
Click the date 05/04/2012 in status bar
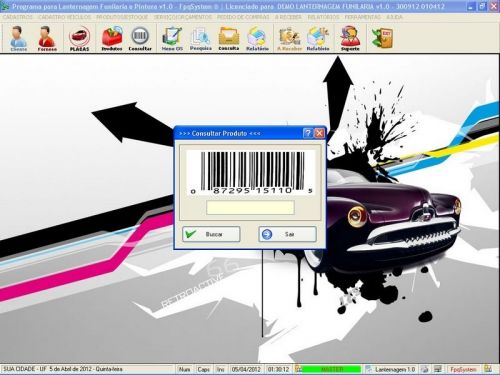246,369
